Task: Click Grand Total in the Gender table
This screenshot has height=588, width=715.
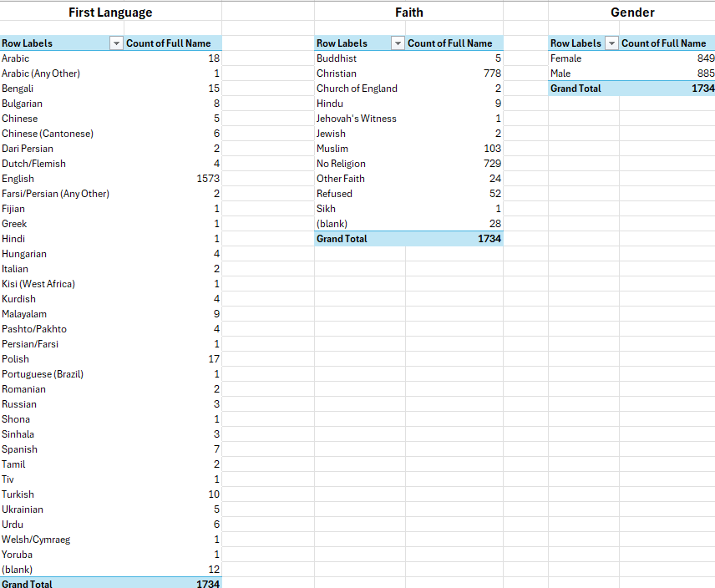Action: [576, 89]
